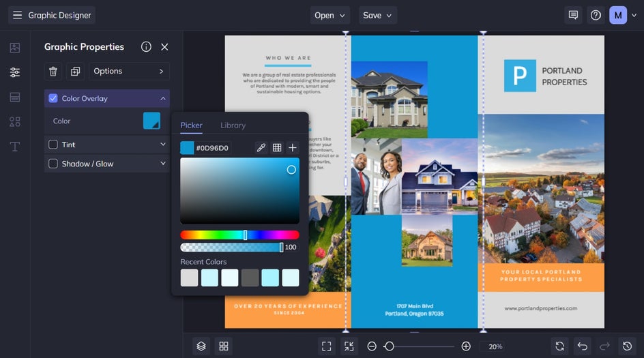This screenshot has width=644, height=358.
Task: Click the hex color input field #0D96D0
Action: [212, 148]
